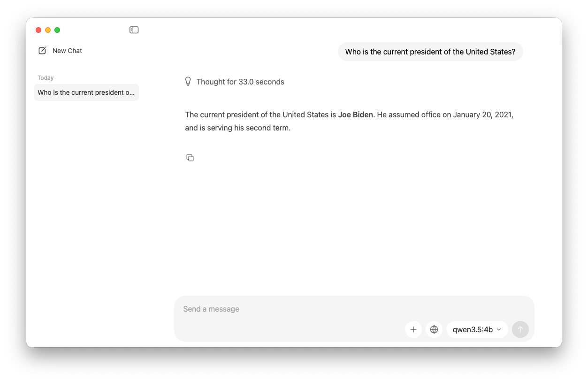Click the chevron beside the model name
The width and height of the screenshot is (588, 382).
[499, 329]
